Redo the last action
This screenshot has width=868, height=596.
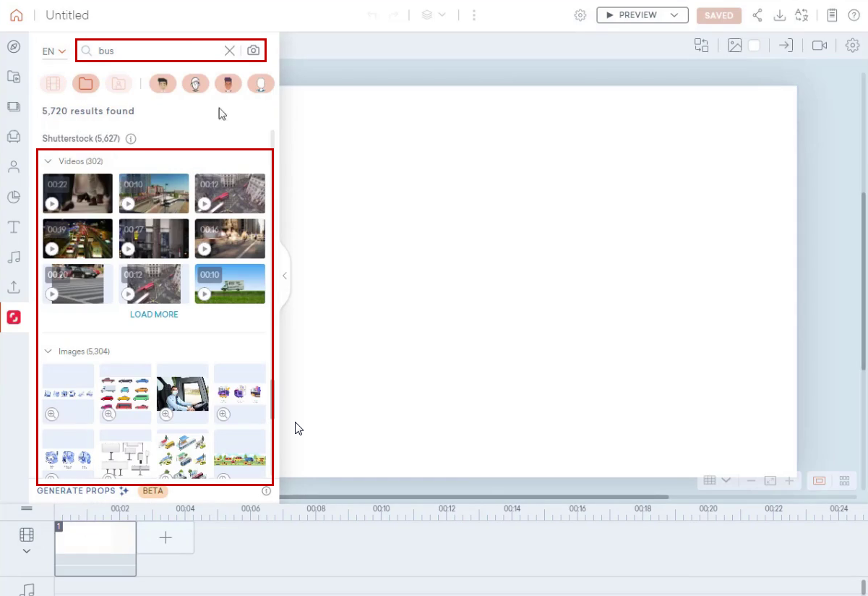click(x=393, y=15)
